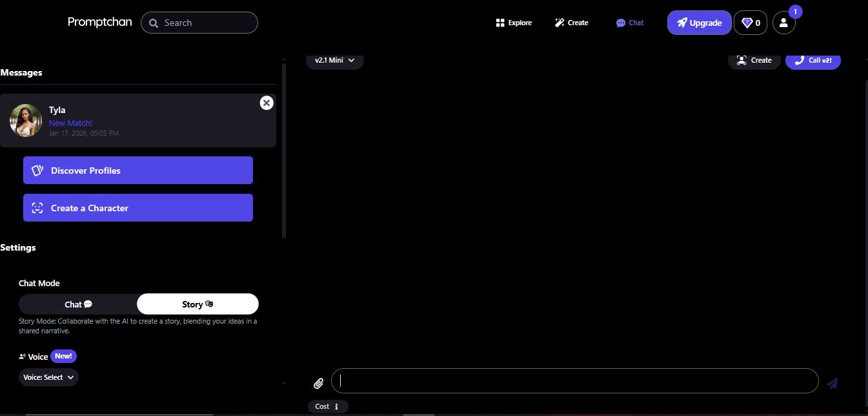Image resolution: width=868 pixels, height=416 pixels.
Task: Open your profile account icon
Action: (x=783, y=23)
